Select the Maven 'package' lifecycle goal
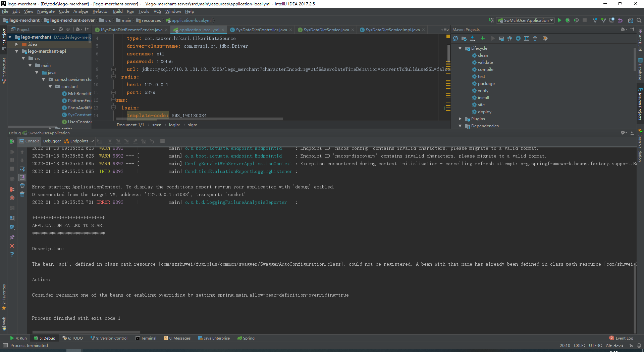 pos(486,84)
